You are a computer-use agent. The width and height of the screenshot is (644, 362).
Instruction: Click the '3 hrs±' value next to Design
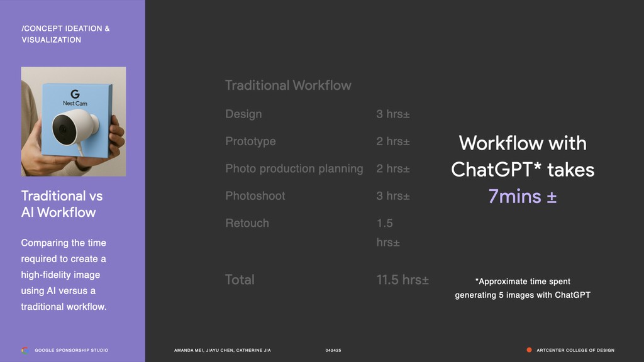click(393, 114)
